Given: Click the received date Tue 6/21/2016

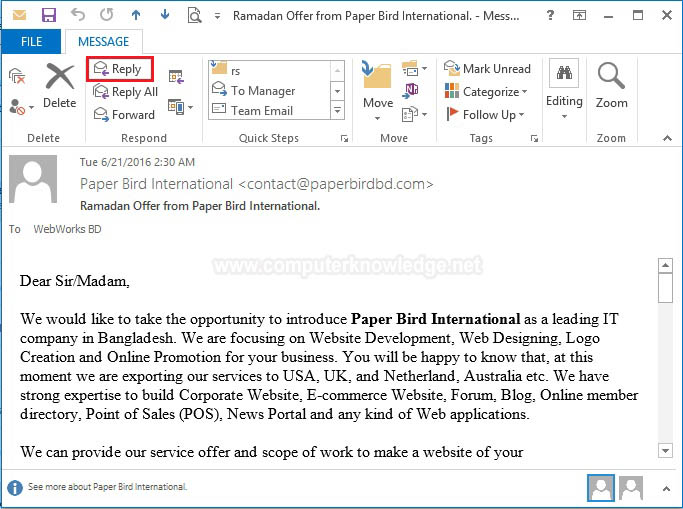Looking at the screenshot, I should click(x=137, y=162).
